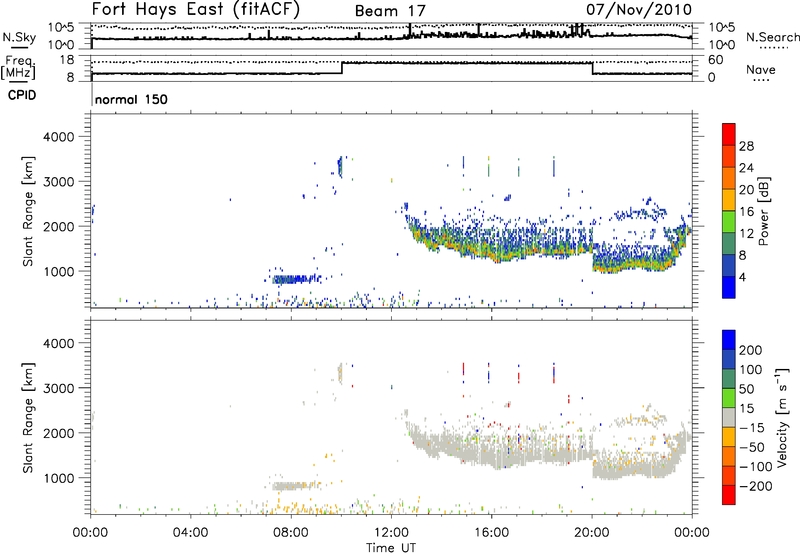Select the "16:00" time tick label
Viewport: 800px width, 554px height.
pos(491,533)
